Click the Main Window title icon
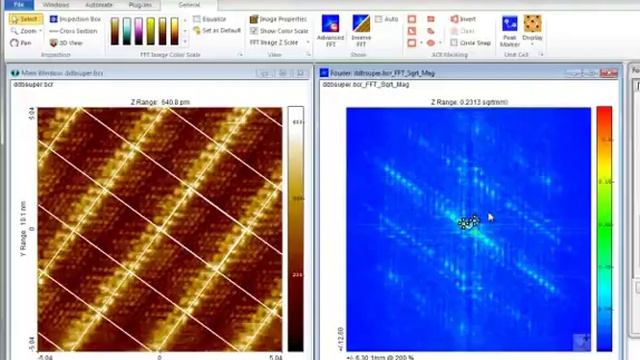640x360 pixels. (x=15, y=73)
